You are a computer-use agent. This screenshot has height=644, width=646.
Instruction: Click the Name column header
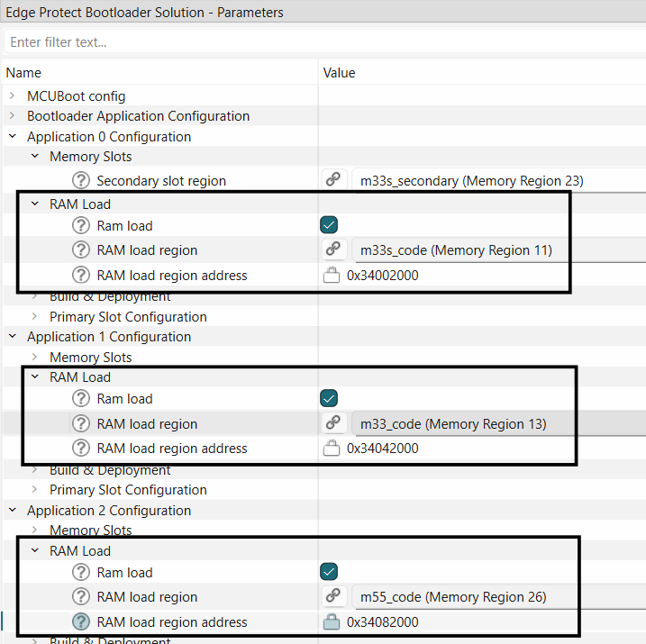[x=23, y=73]
